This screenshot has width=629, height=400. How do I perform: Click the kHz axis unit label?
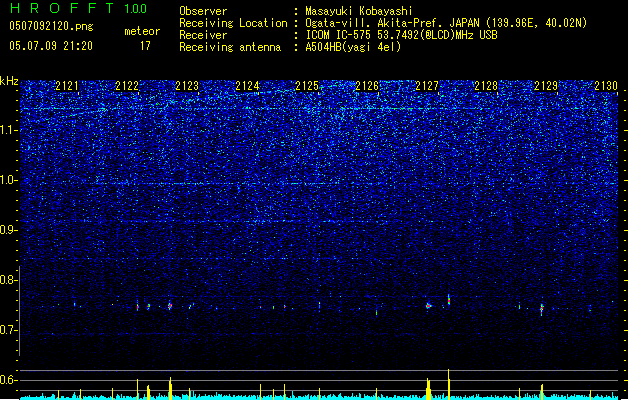click(x=9, y=81)
